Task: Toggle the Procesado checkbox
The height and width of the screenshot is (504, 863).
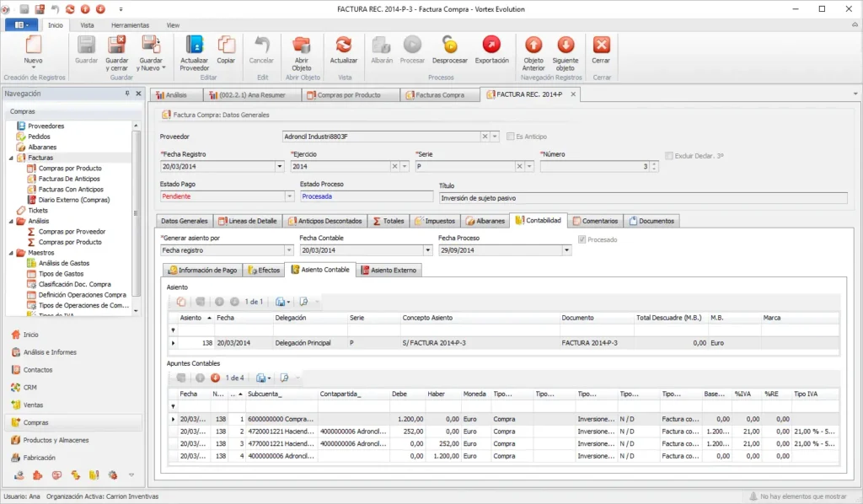Action: [582, 239]
